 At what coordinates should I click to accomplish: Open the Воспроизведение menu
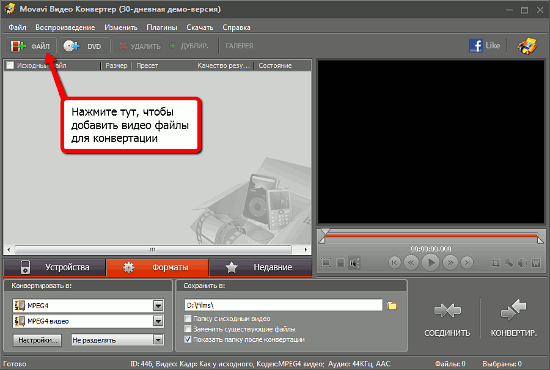click(x=65, y=27)
